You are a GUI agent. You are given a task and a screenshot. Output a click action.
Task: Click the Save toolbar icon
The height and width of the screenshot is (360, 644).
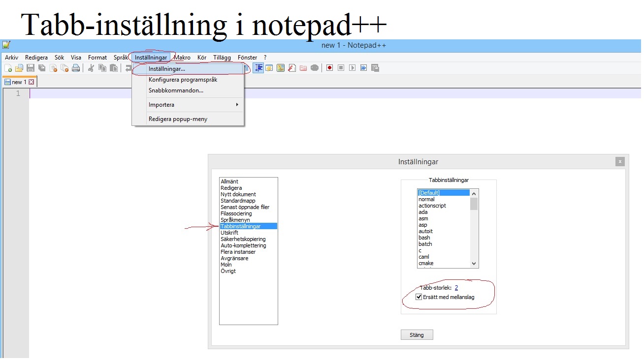pos(31,68)
